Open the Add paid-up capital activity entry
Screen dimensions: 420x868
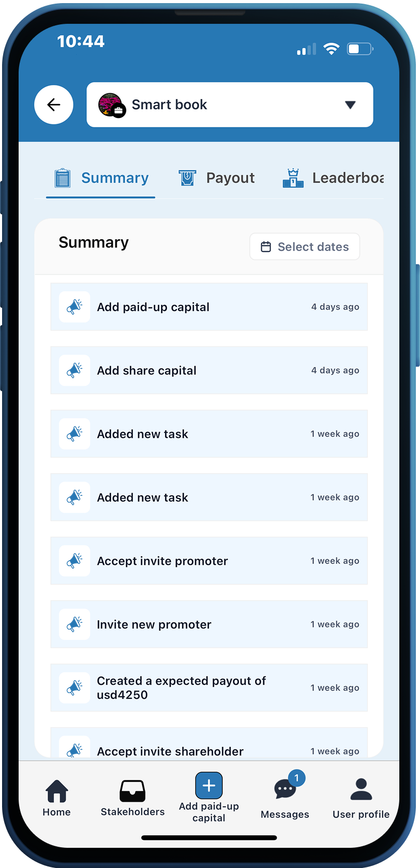click(x=208, y=307)
